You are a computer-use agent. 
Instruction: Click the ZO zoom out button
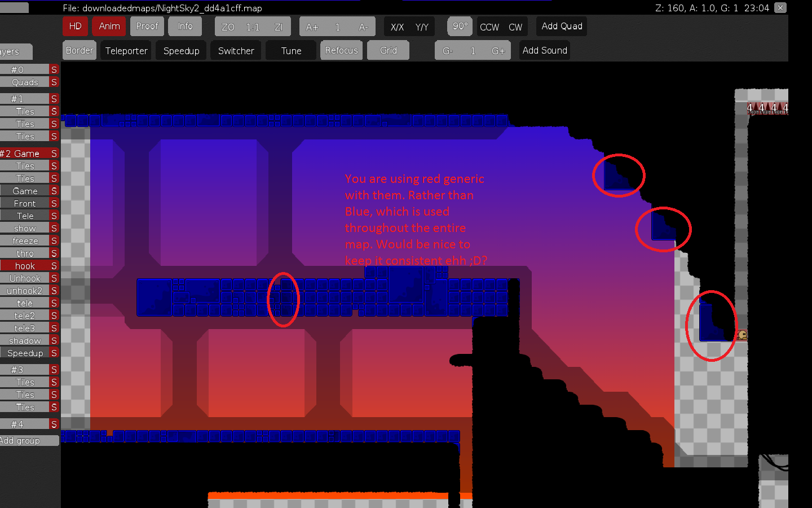coord(228,27)
